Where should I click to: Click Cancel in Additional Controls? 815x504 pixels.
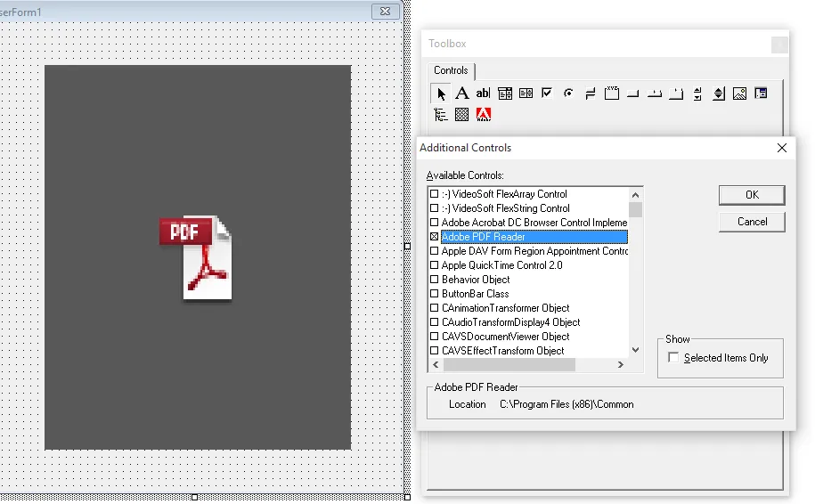[x=752, y=222]
